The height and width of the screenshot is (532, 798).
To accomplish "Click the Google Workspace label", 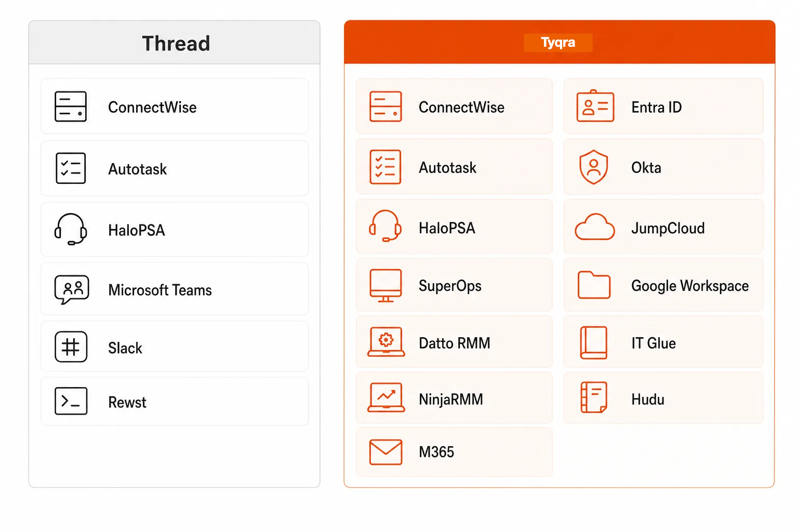I will (x=690, y=286).
